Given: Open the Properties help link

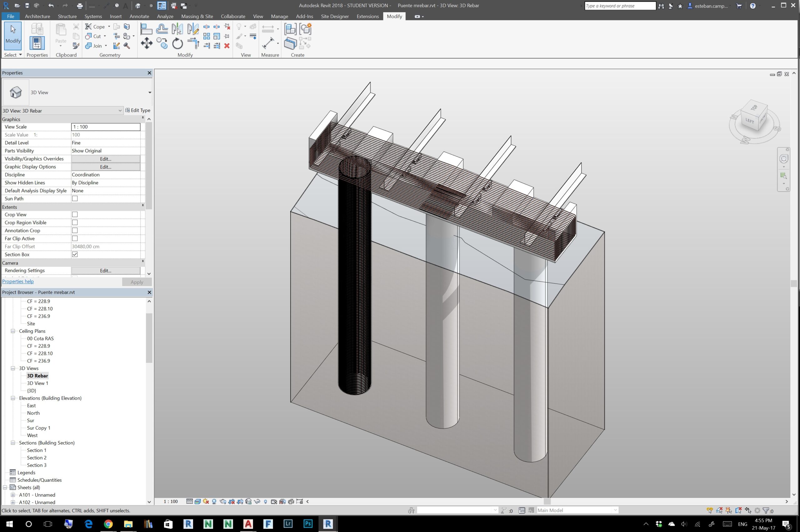Looking at the screenshot, I should pyautogui.click(x=18, y=281).
